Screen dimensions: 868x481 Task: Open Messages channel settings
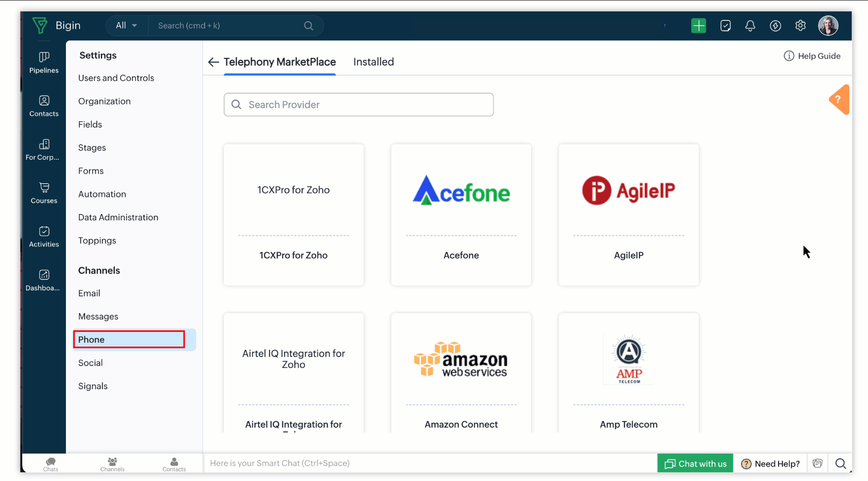tap(98, 316)
